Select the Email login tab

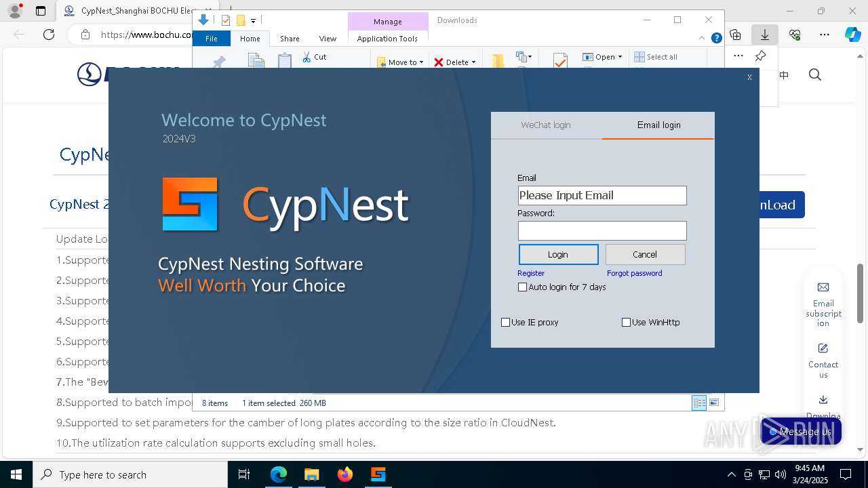658,125
